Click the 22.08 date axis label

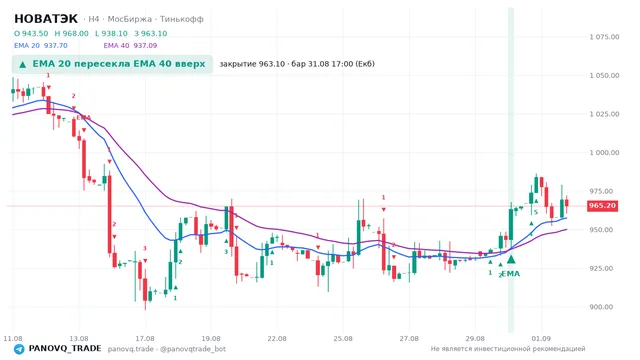tap(277, 338)
